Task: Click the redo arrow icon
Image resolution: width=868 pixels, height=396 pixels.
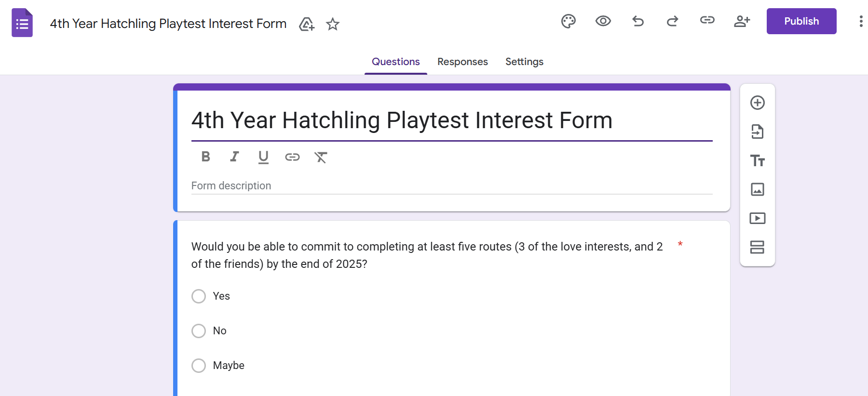Action: [x=673, y=21]
